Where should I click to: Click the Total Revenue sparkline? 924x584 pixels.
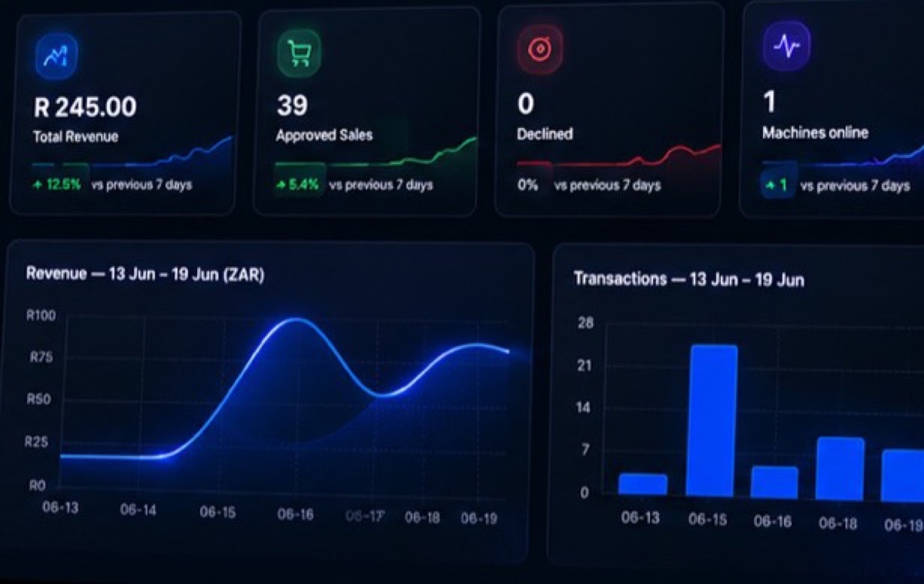(132, 153)
